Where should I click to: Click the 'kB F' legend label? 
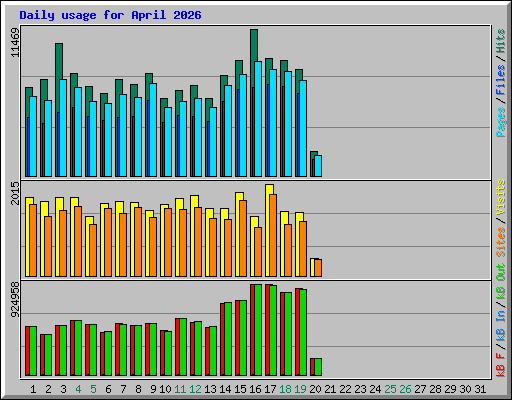[x=501, y=364]
